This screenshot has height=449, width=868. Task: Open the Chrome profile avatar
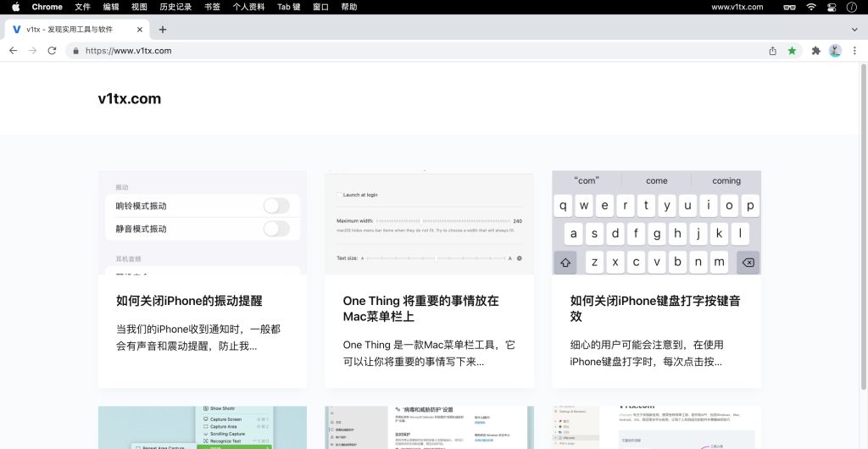tap(835, 50)
